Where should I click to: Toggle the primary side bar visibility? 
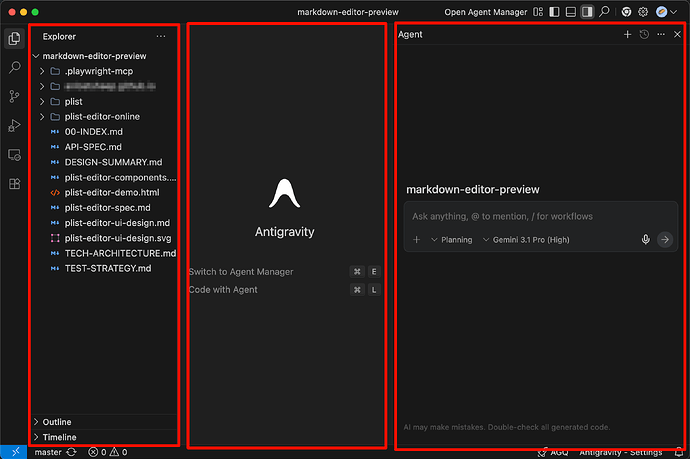[554, 12]
